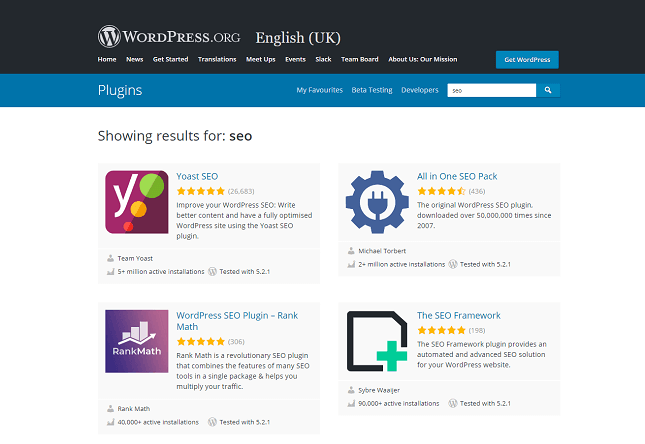645x444 pixels.
Task: Click the Get WordPress button
Action: click(x=527, y=60)
